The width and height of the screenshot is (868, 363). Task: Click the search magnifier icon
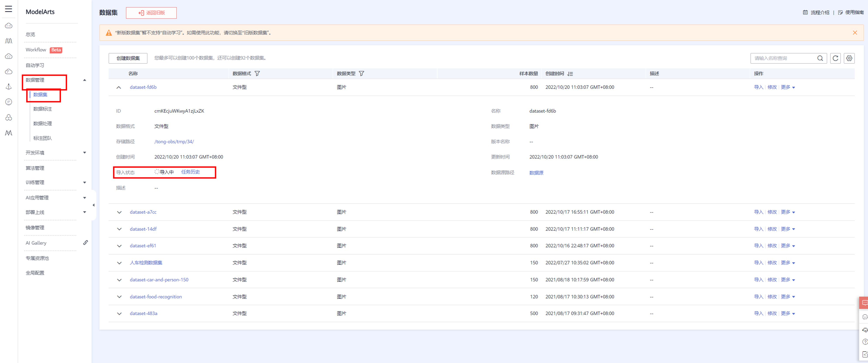(820, 58)
